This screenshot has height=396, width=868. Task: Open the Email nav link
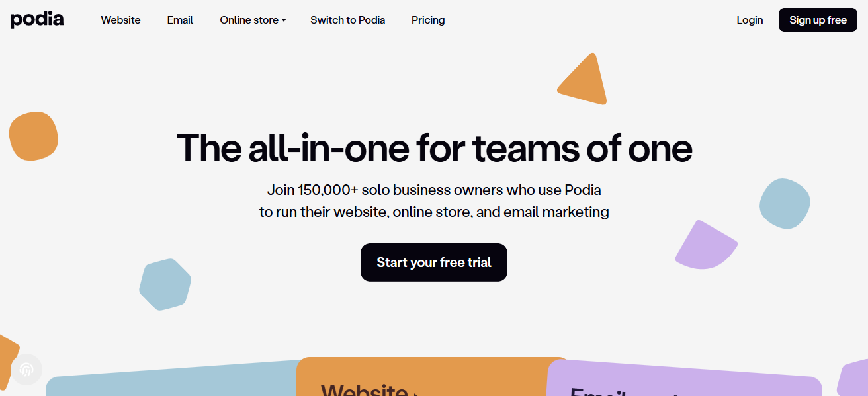[x=180, y=20]
